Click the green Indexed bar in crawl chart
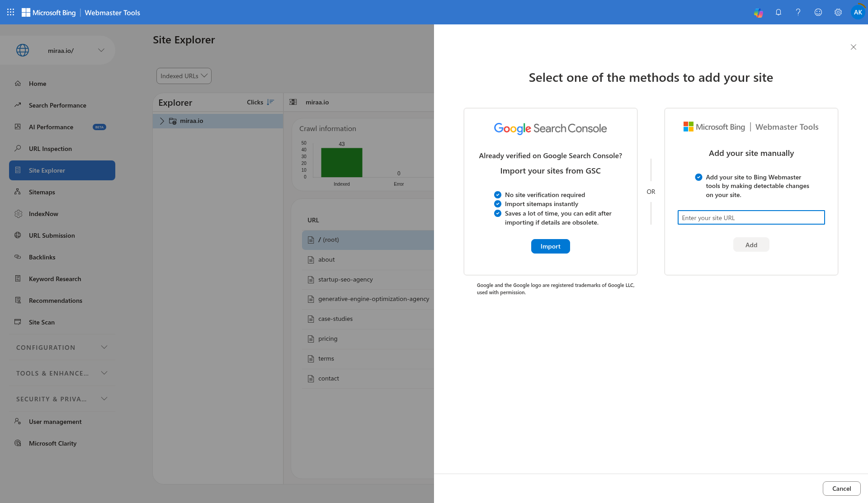868x503 pixels. click(341, 162)
